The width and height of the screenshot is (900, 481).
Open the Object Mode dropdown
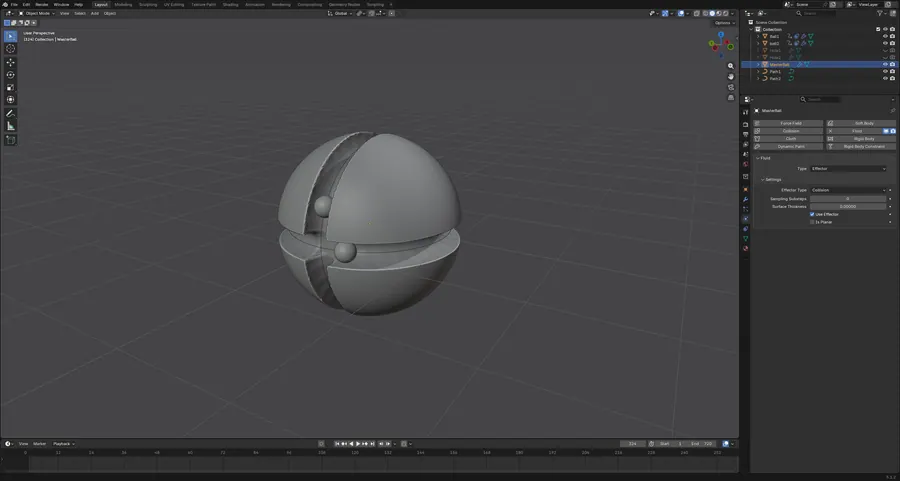[37, 13]
